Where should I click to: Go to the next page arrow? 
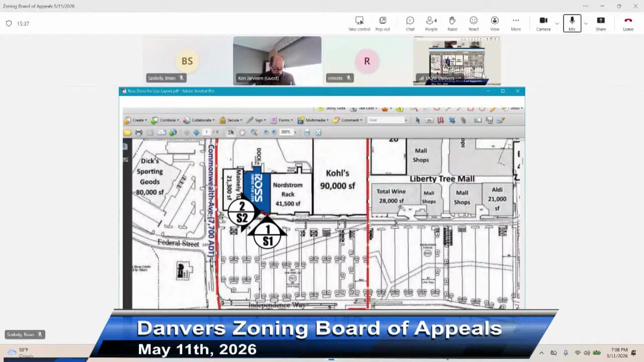[x=196, y=132]
